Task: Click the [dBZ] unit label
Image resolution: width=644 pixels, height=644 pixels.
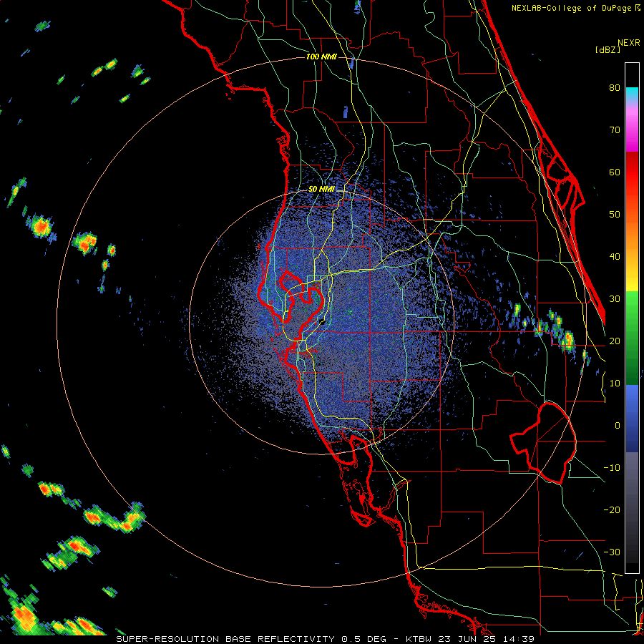Action: (x=608, y=49)
